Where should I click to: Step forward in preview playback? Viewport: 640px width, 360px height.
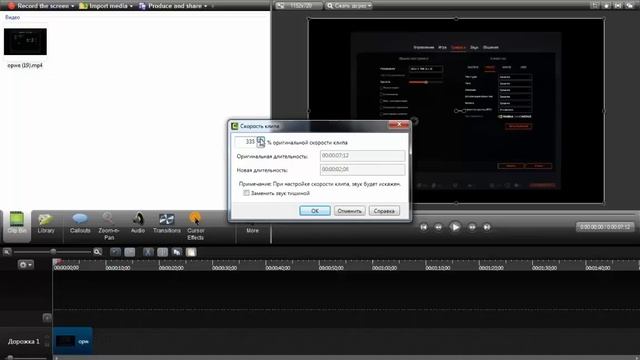[x=472, y=227]
